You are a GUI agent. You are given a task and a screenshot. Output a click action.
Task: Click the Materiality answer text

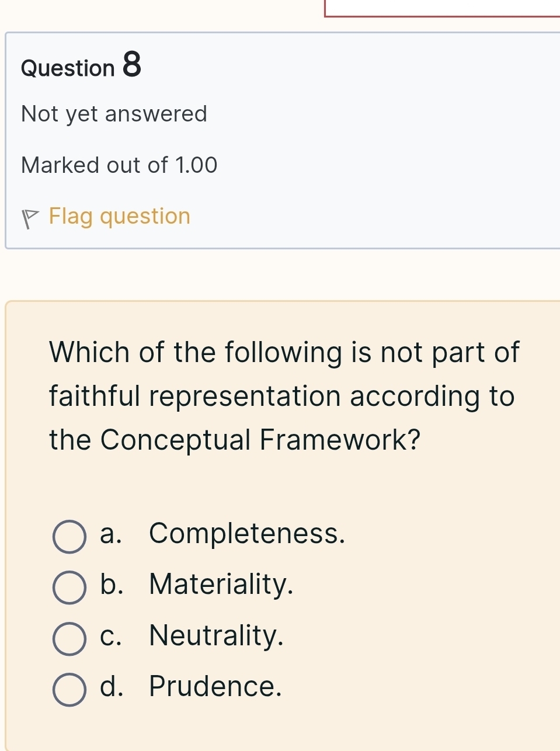pyautogui.click(x=221, y=585)
